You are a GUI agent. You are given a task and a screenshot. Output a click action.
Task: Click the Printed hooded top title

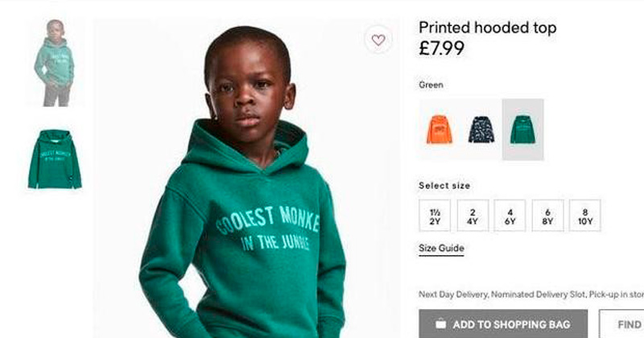[487, 28]
